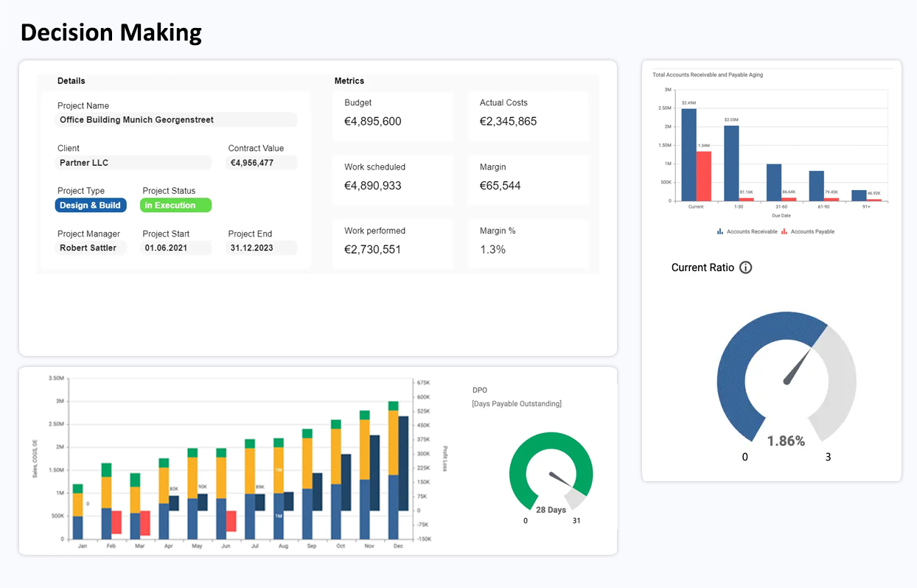Click the Project Name field
The height and width of the screenshot is (588, 917).
pos(177,119)
